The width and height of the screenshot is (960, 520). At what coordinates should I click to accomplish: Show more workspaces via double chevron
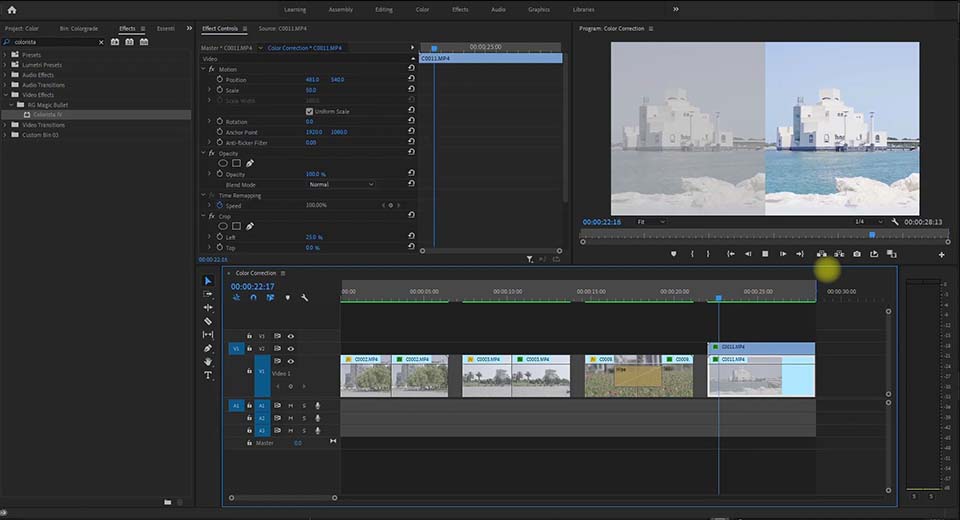(676, 9)
